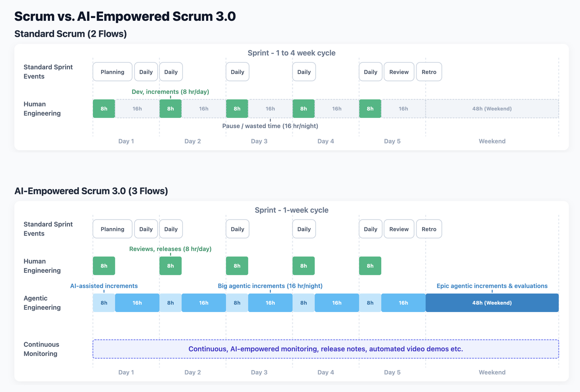
Task: Select the Planning event in Standard Scrum
Action: pos(112,72)
